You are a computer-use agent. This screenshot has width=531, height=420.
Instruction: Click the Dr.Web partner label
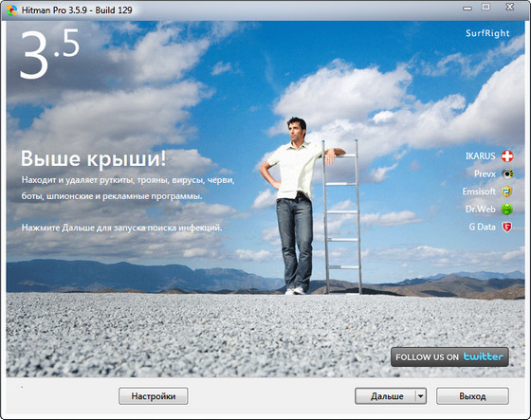click(480, 210)
